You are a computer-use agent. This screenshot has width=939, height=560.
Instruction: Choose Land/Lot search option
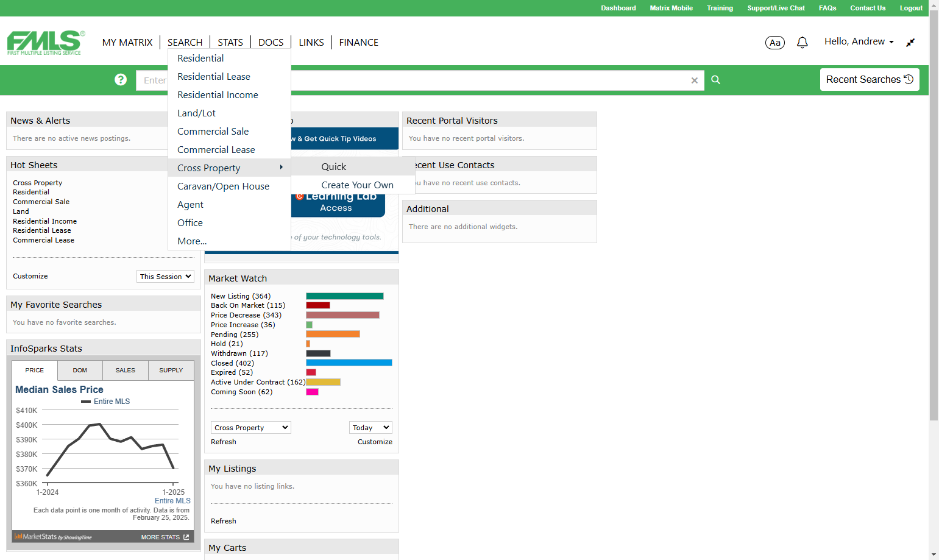coord(229,113)
